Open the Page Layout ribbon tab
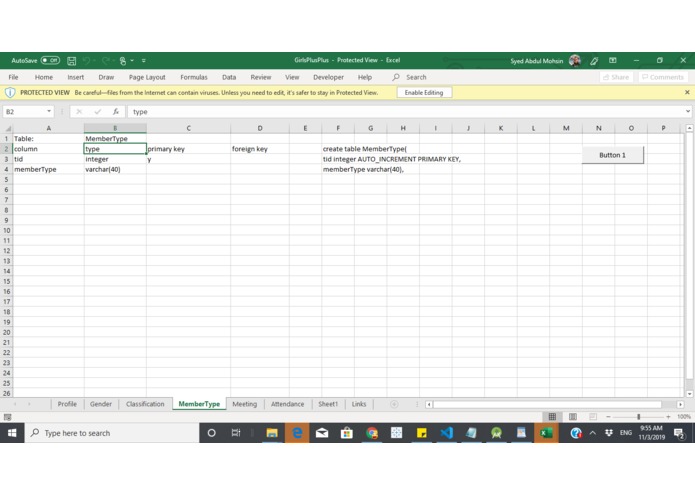 pyautogui.click(x=147, y=77)
